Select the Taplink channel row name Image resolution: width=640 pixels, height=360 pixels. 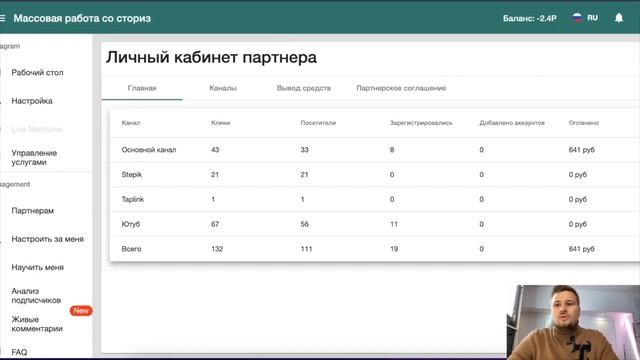click(133, 199)
